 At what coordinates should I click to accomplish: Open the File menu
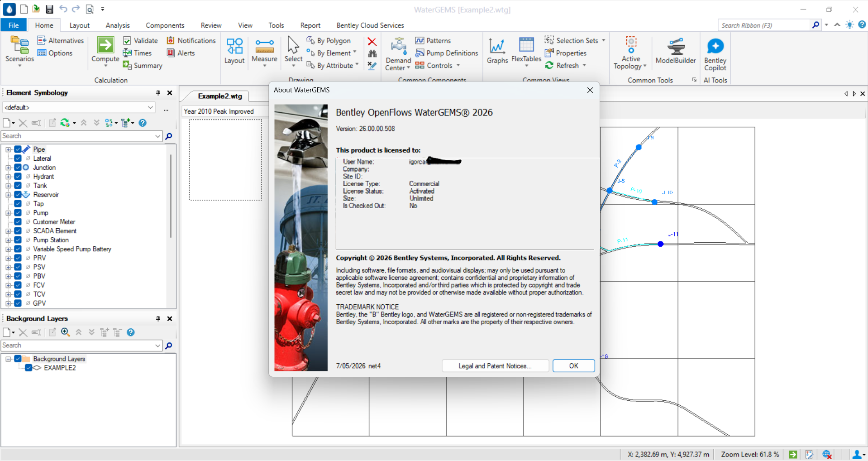(14, 25)
